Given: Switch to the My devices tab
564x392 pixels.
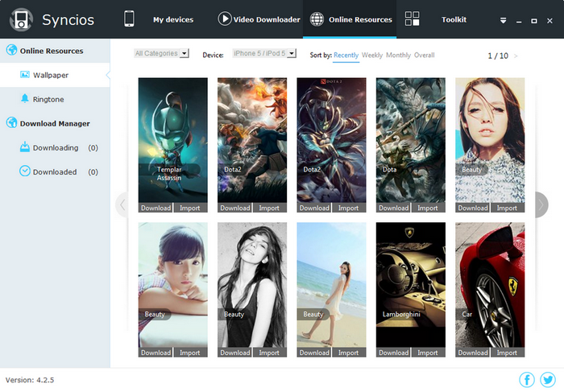Looking at the screenshot, I should (x=173, y=20).
